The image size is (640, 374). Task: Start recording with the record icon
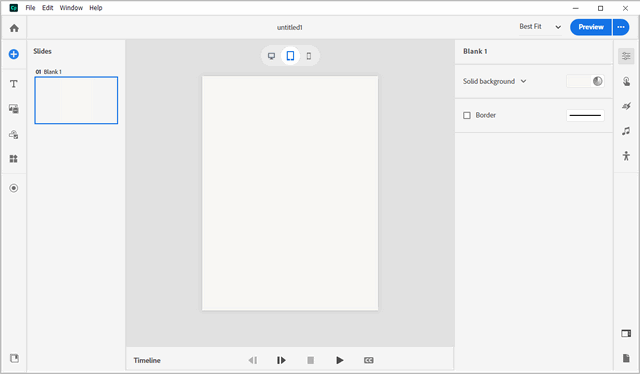(x=14, y=188)
